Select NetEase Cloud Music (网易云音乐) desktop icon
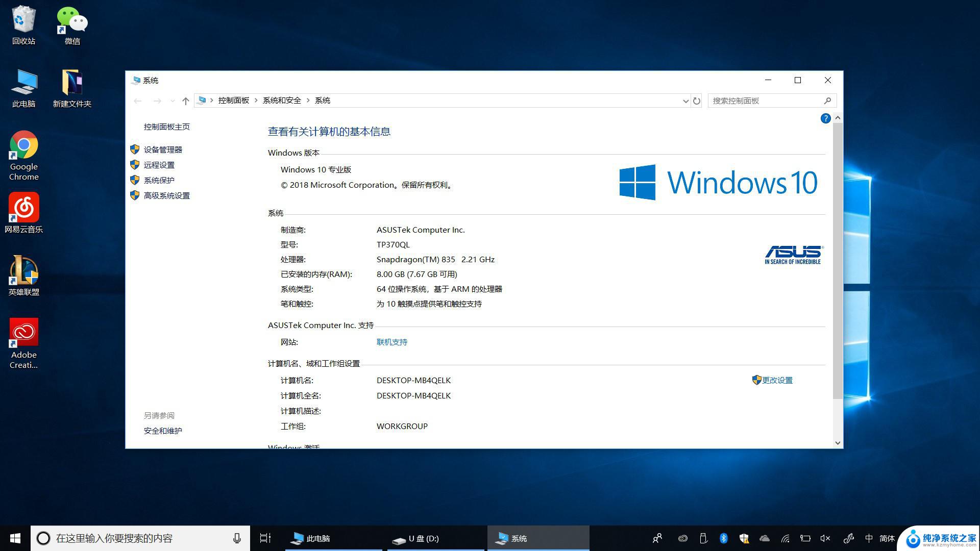980x551 pixels. coord(23,213)
